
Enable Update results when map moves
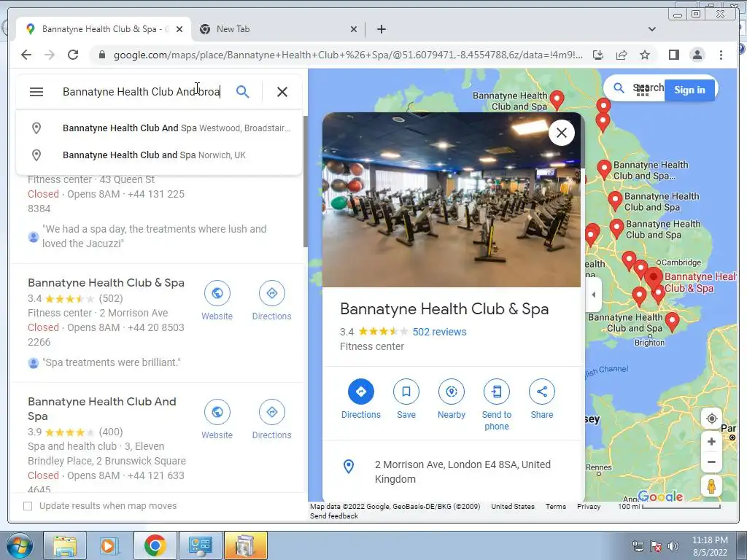point(28,506)
